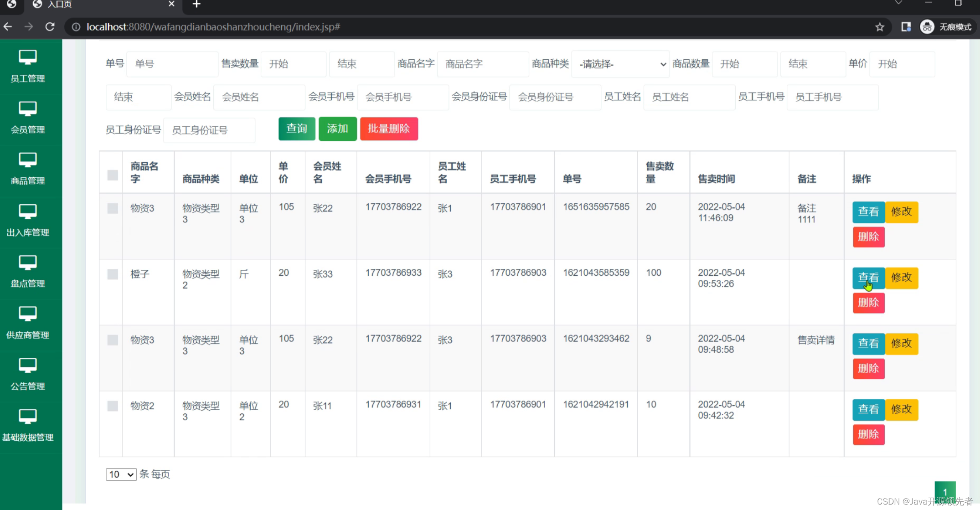Screen dimensions: 980x510
Task: Click 查看 for the 橙子 row
Action: [x=868, y=278]
